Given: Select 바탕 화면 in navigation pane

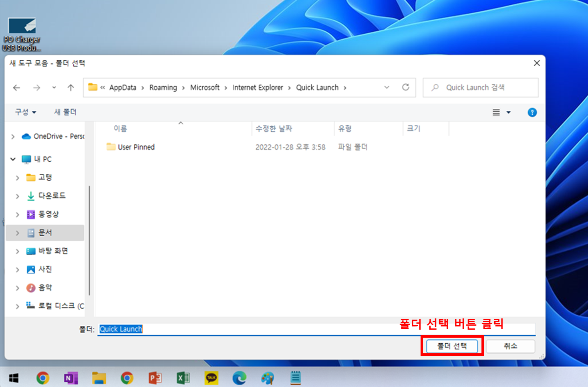Looking at the screenshot, I should click(53, 251).
